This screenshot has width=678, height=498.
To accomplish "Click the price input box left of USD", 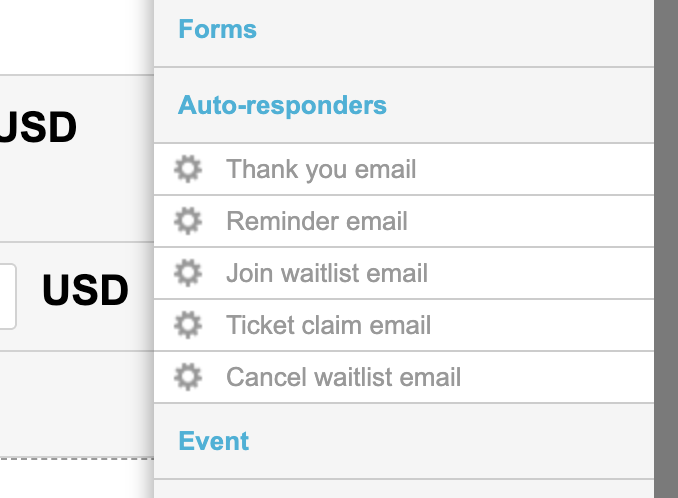I will 7,296.
